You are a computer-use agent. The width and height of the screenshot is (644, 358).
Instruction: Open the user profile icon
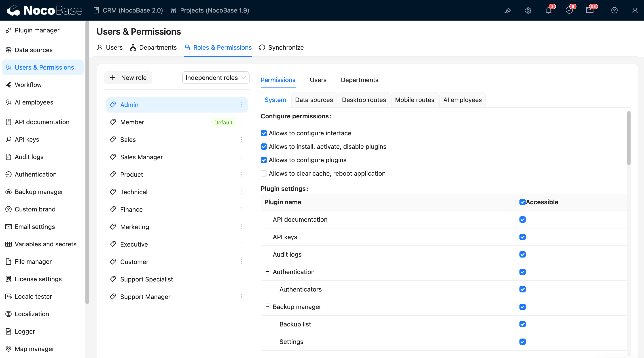click(635, 11)
